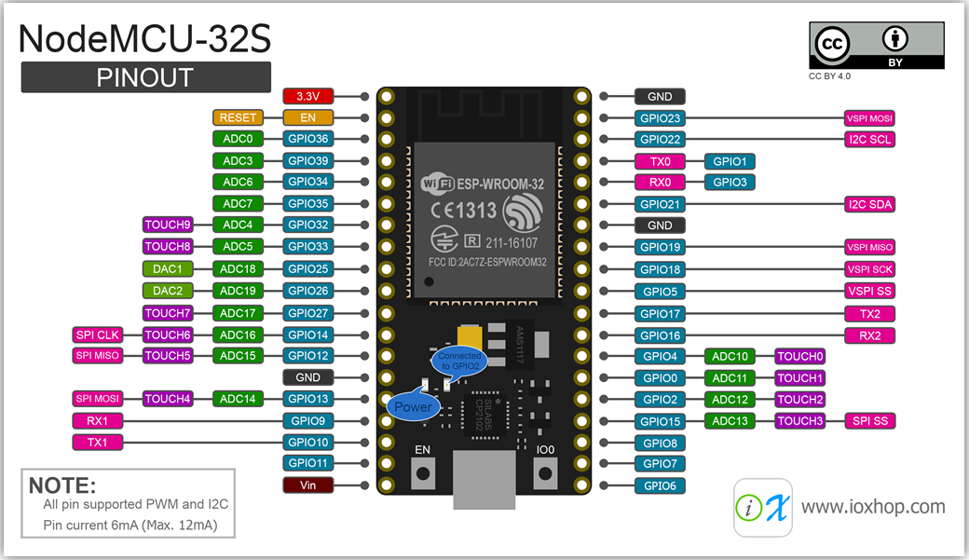The width and height of the screenshot is (969, 560).
Task: Click the Creative Commons CC BY badge
Action: [x=877, y=45]
